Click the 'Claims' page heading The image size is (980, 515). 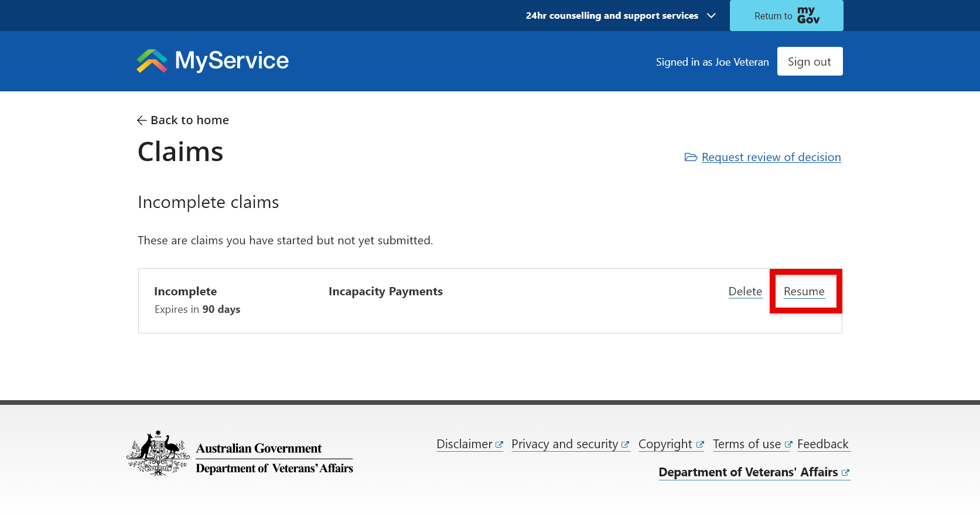click(x=180, y=152)
